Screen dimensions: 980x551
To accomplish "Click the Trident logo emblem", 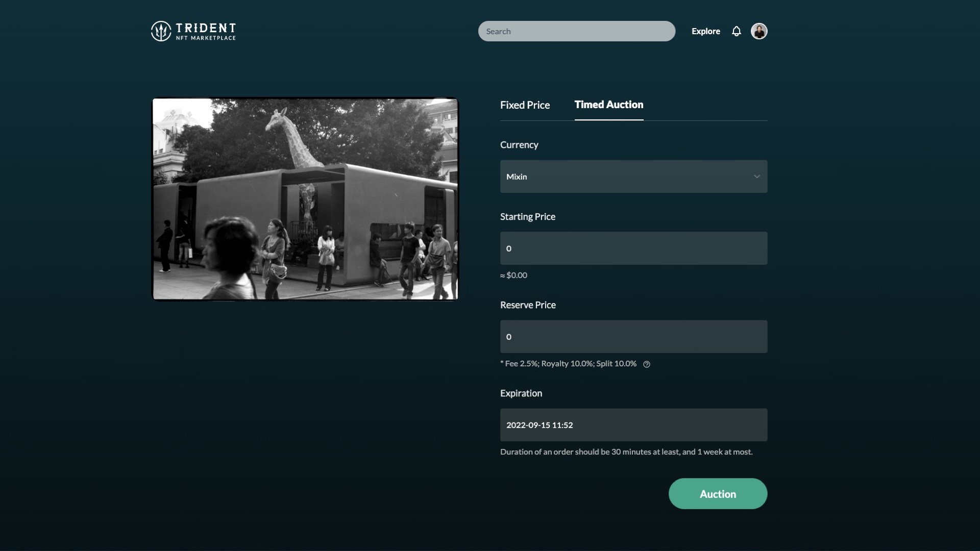I will coord(161,31).
